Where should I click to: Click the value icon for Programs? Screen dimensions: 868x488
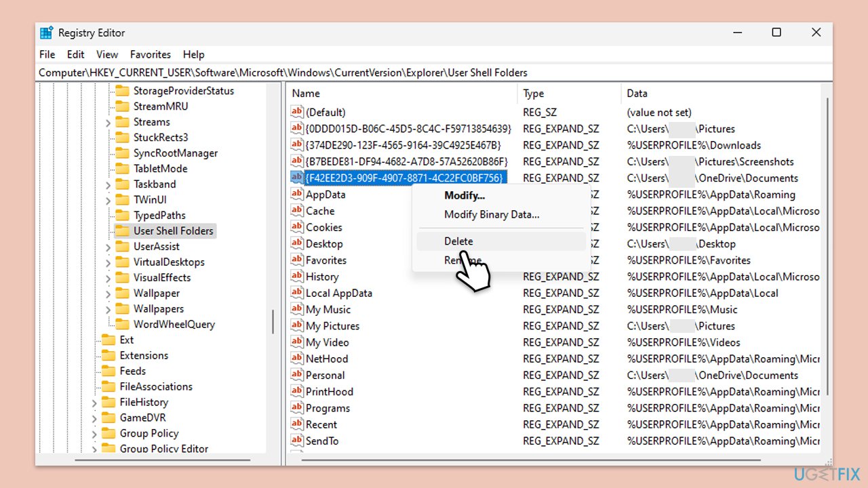[297, 407]
